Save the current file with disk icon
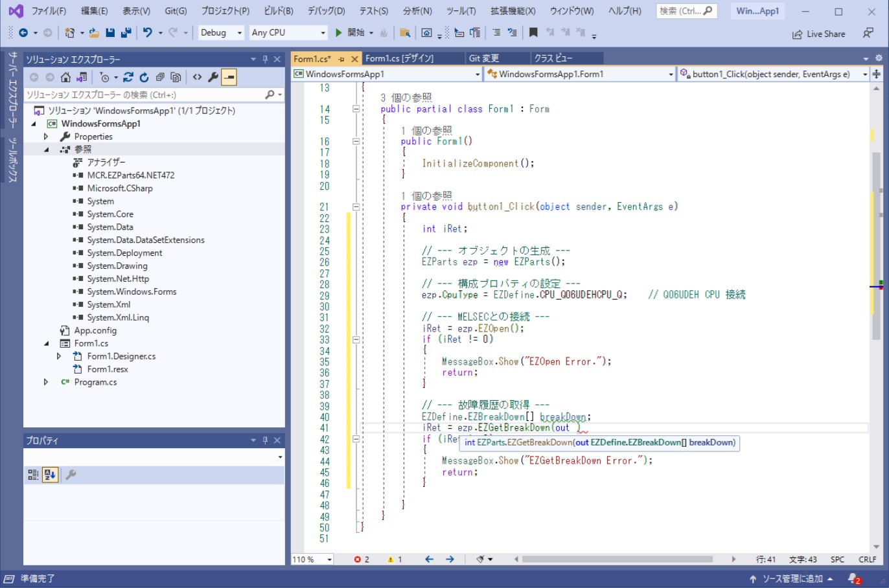Viewport: 889px width, 588px height. click(x=110, y=32)
